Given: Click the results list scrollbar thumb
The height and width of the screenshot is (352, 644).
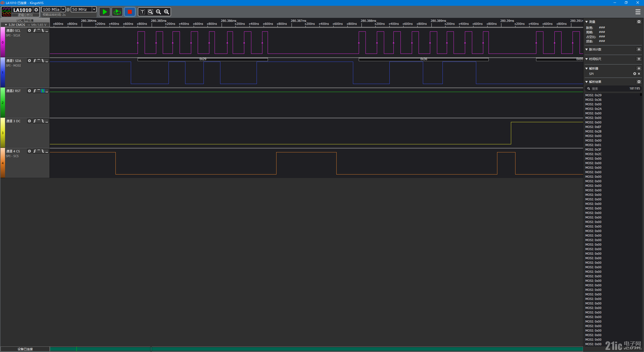Looking at the screenshot, I should point(641,95).
